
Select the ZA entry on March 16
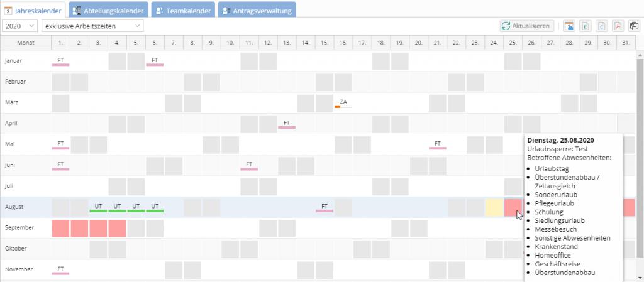[343, 103]
